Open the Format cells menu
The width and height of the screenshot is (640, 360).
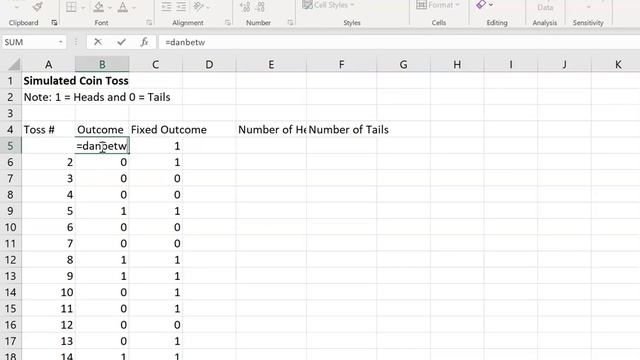pyautogui.click(x=438, y=5)
